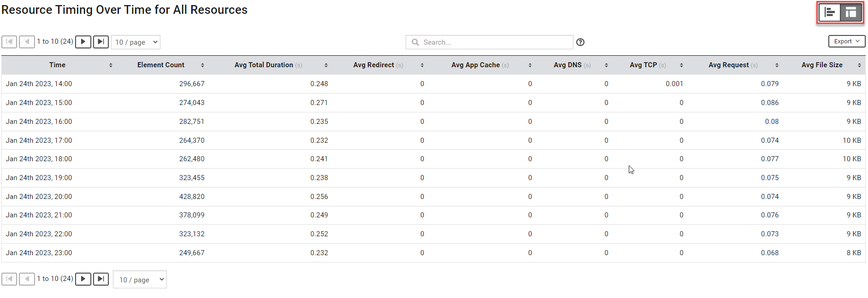Viewport: 868px width, 298px height.
Task: Sort by Avg File Size arrows
Action: [x=859, y=65]
